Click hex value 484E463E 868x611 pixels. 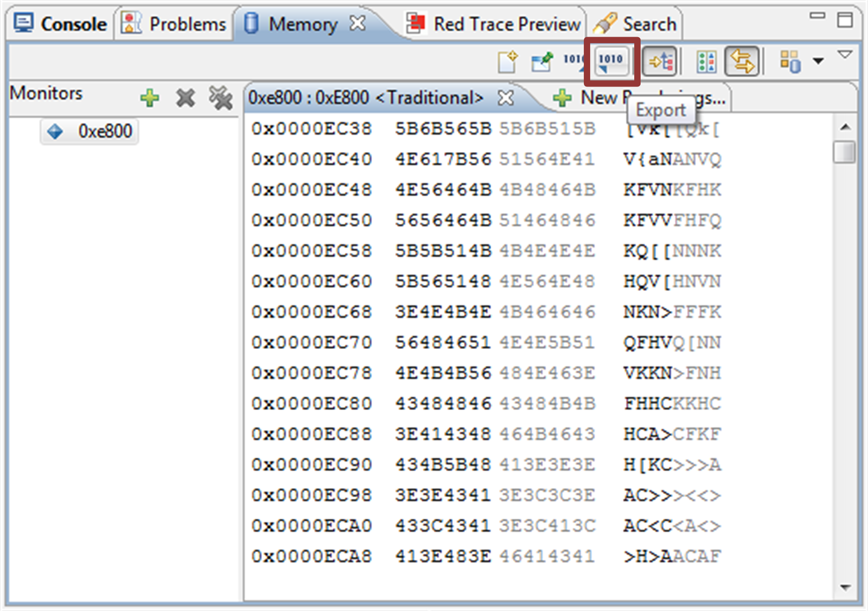(x=547, y=373)
